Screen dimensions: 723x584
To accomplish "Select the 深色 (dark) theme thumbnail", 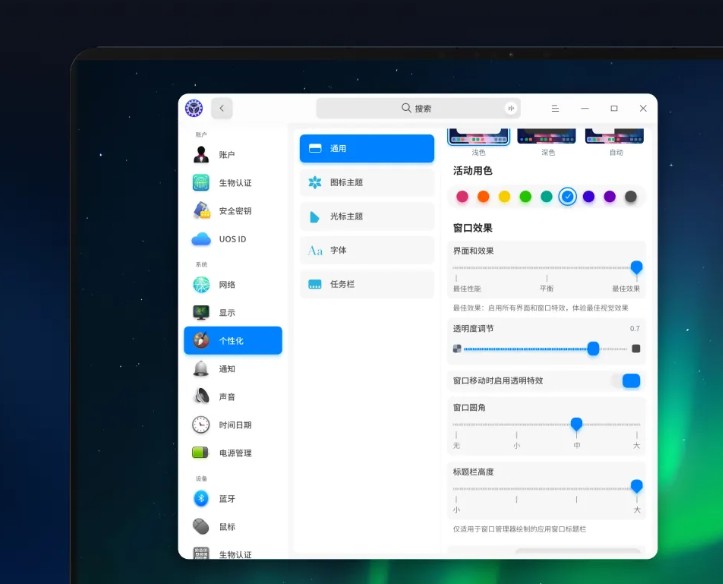I will 547,137.
